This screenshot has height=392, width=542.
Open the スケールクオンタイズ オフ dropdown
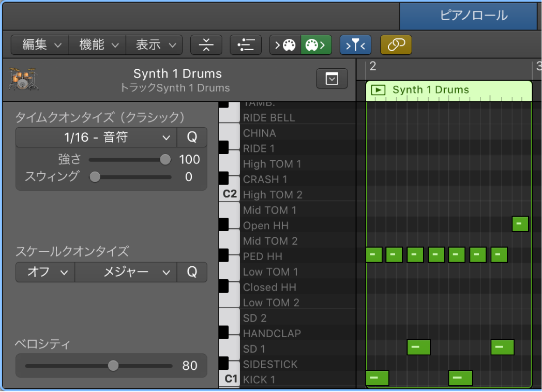pos(44,272)
